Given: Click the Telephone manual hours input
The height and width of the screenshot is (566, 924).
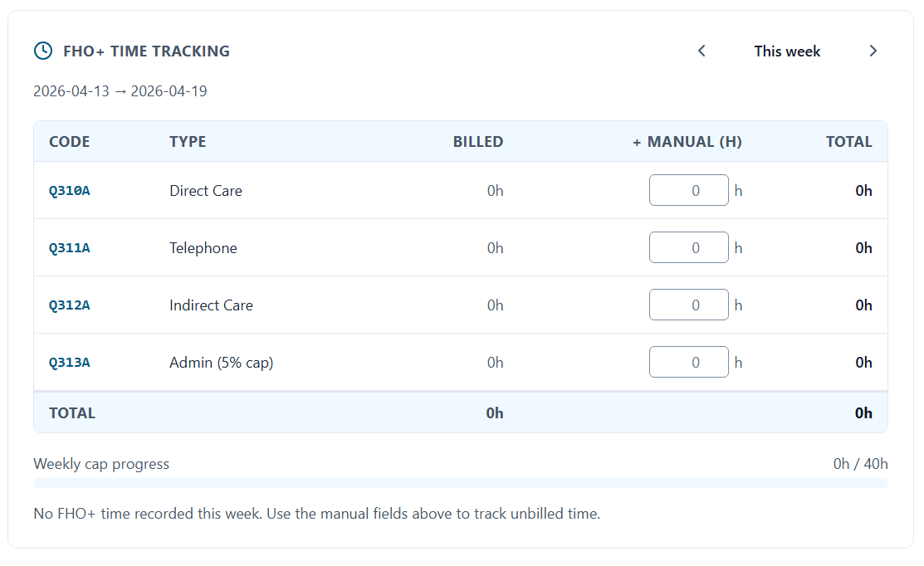Looking at the screenshot, I should click(689, 247).
